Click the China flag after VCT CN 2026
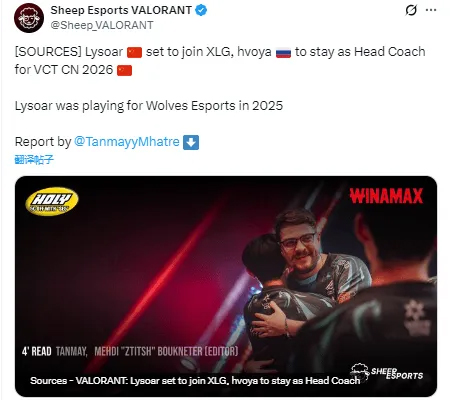450x400 pixels. point(125,70)
